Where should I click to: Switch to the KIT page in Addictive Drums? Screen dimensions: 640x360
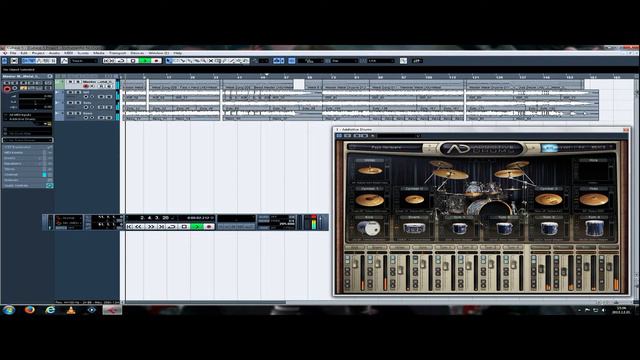tap(549, 148)
